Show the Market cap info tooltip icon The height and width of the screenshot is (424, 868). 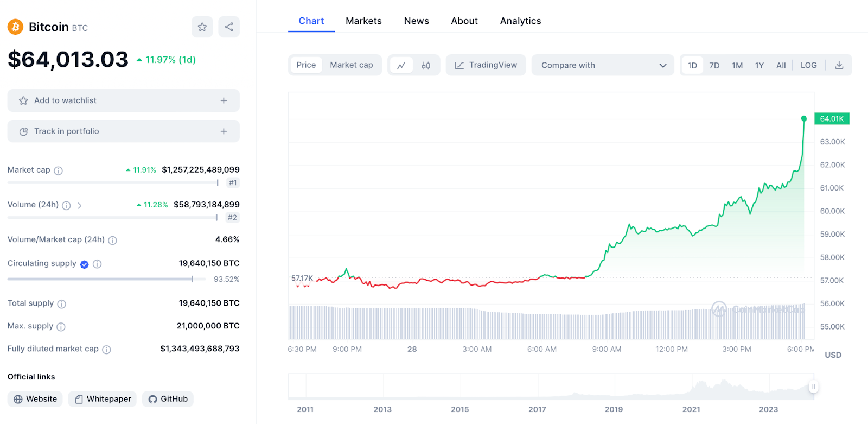[x=58, y=170]
